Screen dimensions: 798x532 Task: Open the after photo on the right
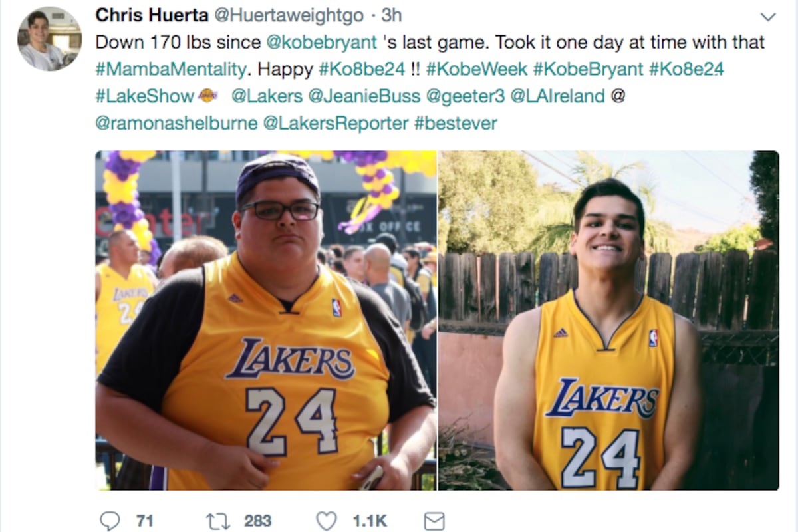(x=608, y=321)
